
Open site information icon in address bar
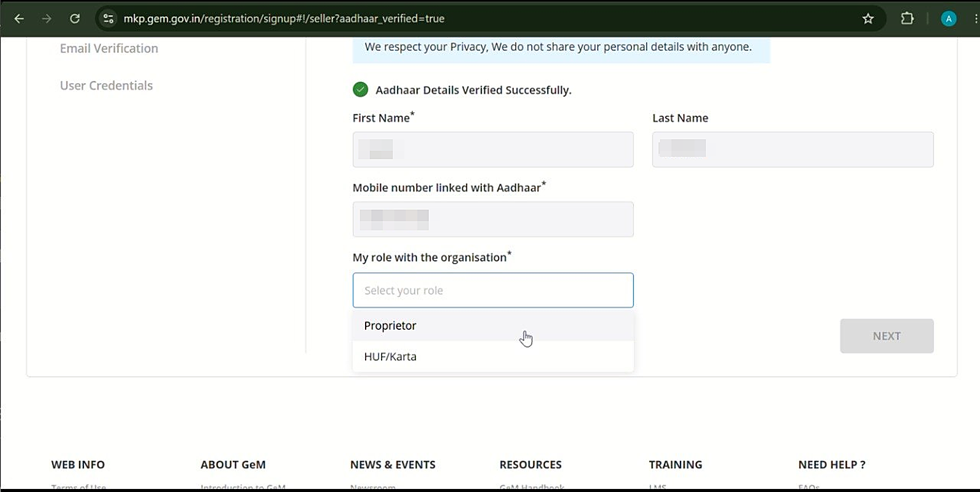tap(108, 18)
